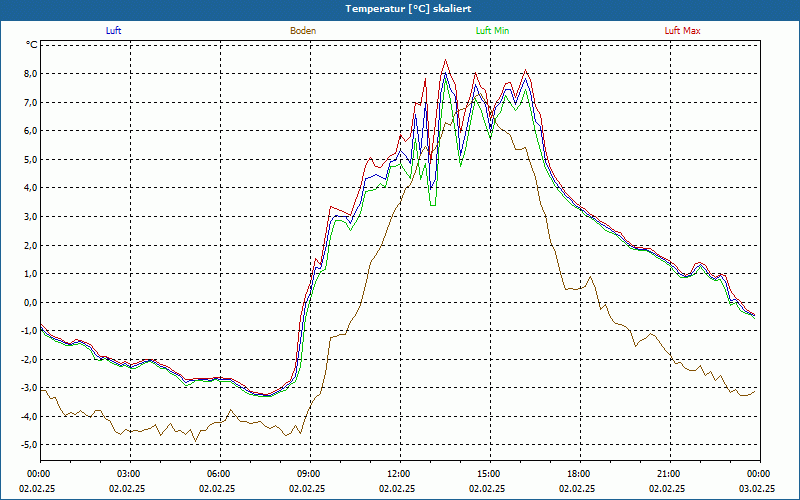Click the °C unit label on axis
The height and width of the screenshot is (500, 800).
tap(32, 45)
